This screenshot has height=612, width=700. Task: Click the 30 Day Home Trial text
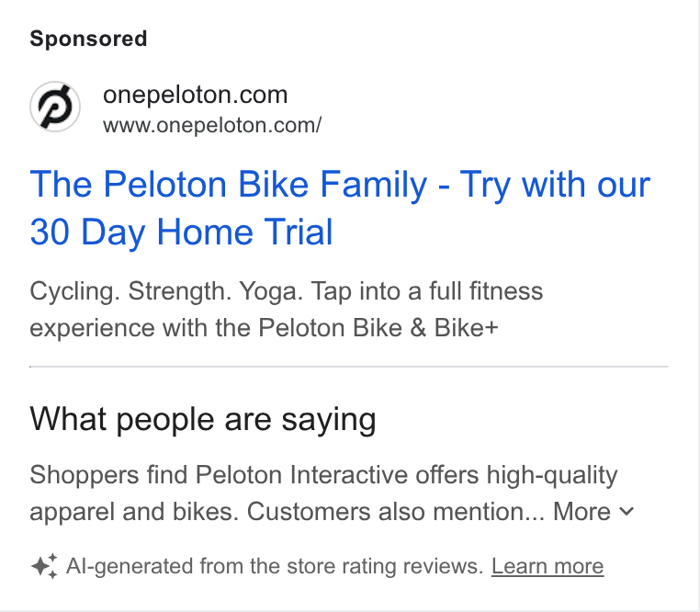181,232
